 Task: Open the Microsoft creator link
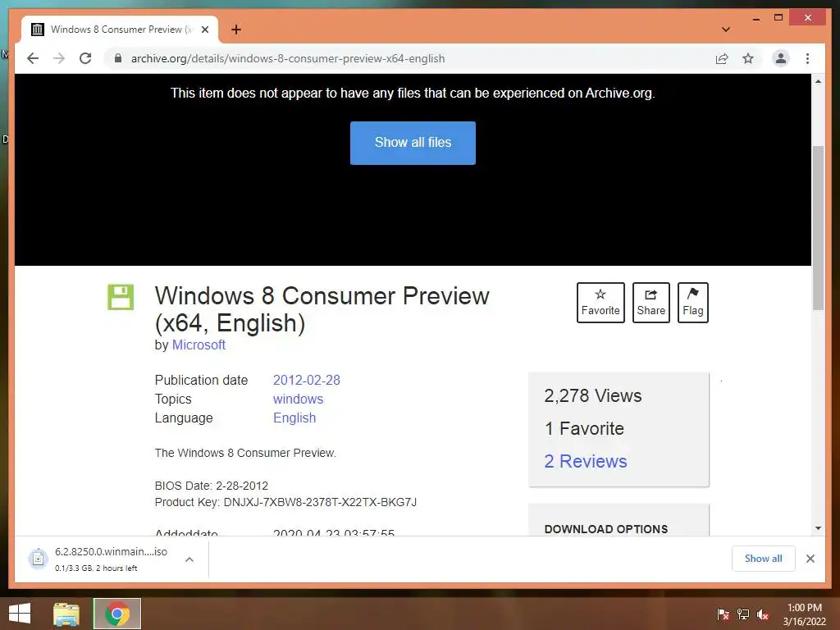tap(199, 345)
